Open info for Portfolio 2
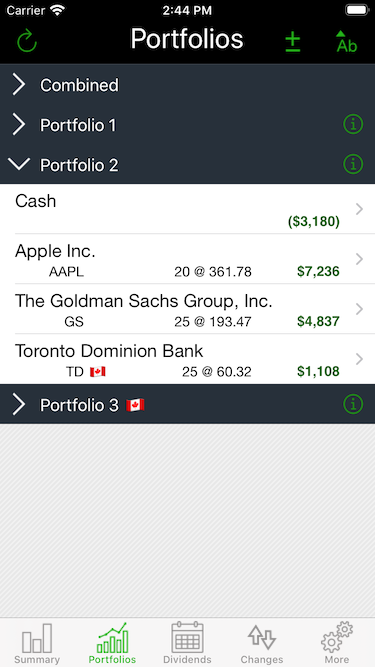The image size is (375, 667). point(353,164)
